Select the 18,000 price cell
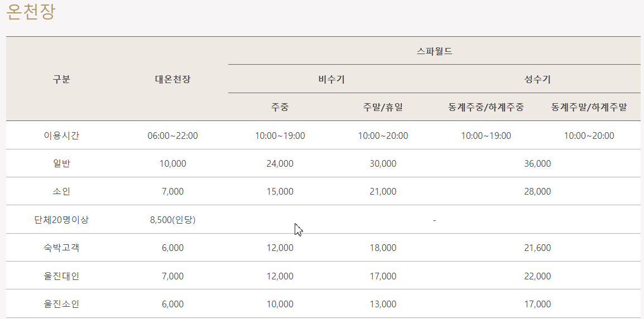 (383, 248)
